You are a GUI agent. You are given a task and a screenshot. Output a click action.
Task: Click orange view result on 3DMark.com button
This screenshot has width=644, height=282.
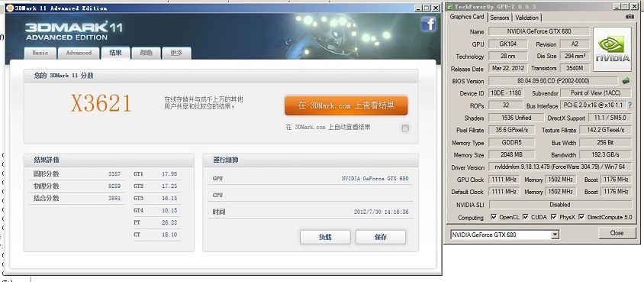(x=346, y=105)
